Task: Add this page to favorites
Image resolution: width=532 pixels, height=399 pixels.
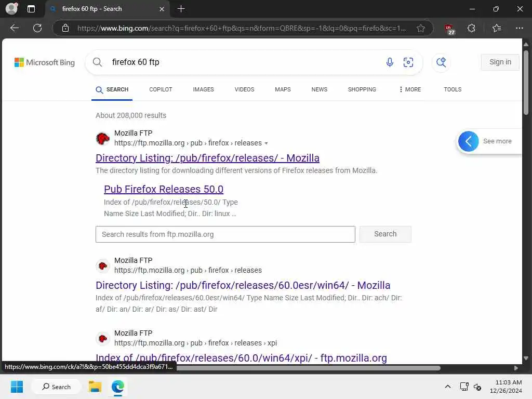Action: tap(421, 28)
